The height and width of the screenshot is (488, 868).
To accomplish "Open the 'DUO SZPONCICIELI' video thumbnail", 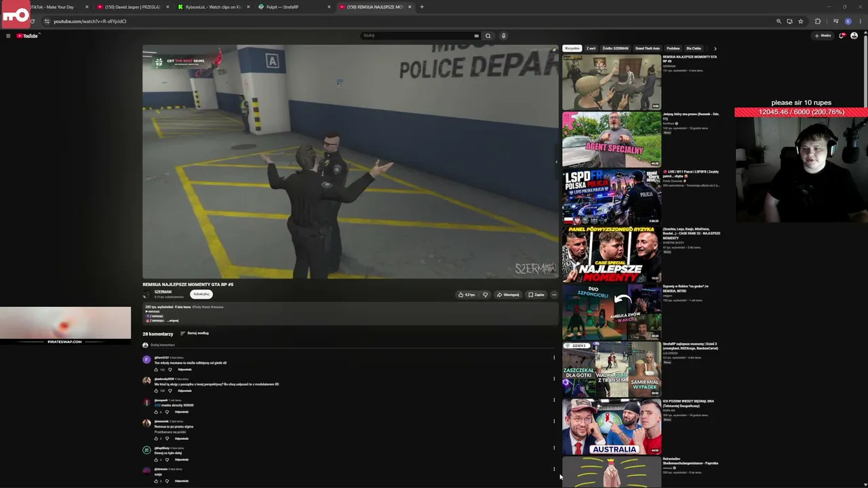I will (x=612, y=312).
